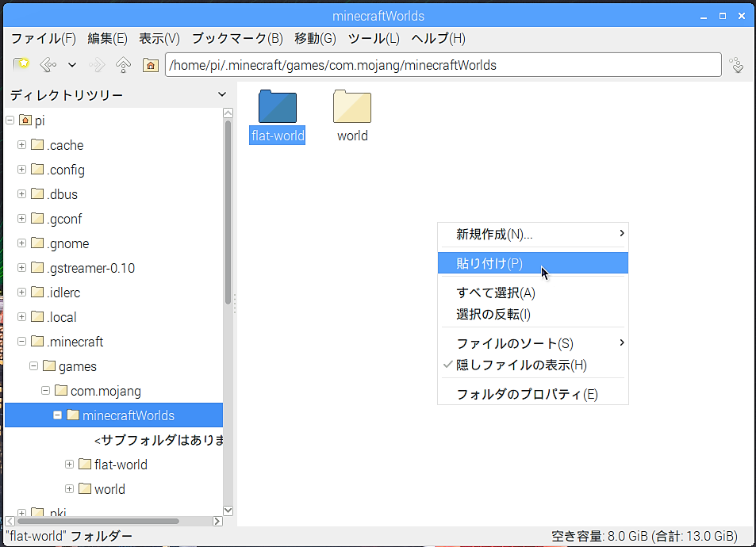The image size is (756, 547).
Task: Open the 表示(V) menu
Action: (x=159, y=39)
